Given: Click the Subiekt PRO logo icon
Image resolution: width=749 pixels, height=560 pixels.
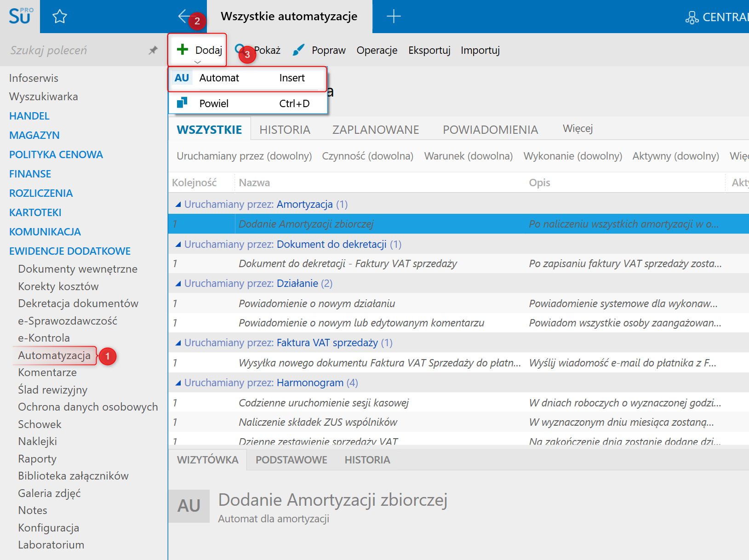Looking at the screenshot, I should point(20,16).
